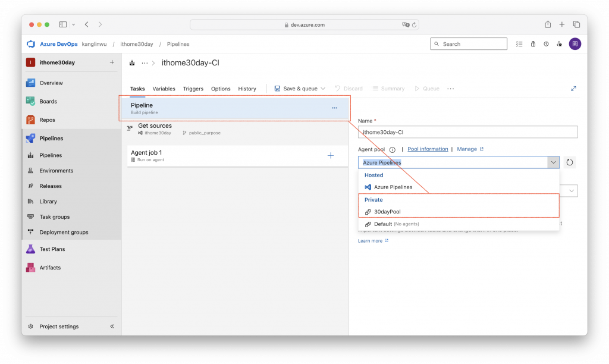Click ithome30day project breadcrumb
The width and height of the screenshot is (609, 364).
click(137, 44)
